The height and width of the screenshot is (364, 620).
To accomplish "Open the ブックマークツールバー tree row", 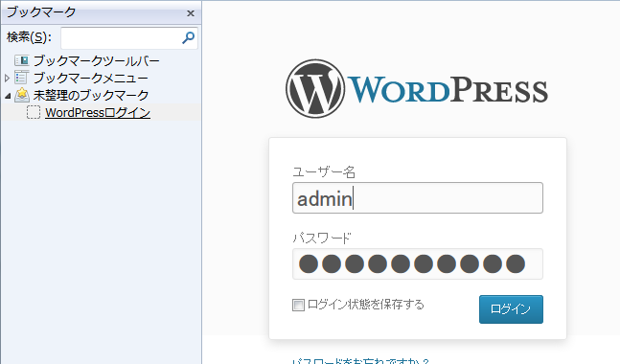I will tap(102, 60).
